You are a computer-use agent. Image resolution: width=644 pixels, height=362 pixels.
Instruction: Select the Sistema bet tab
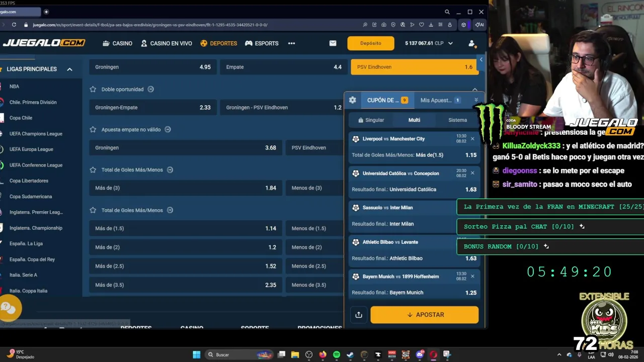[x=457, y=120]
